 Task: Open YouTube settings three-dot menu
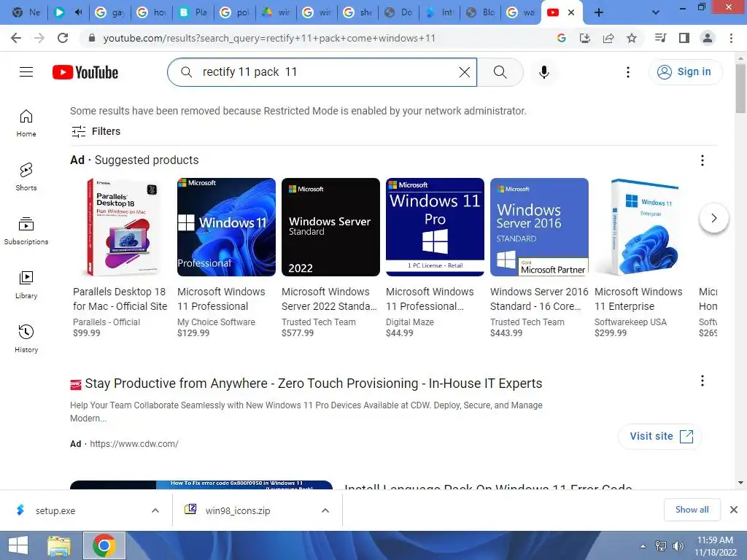(x=627, y=72)
